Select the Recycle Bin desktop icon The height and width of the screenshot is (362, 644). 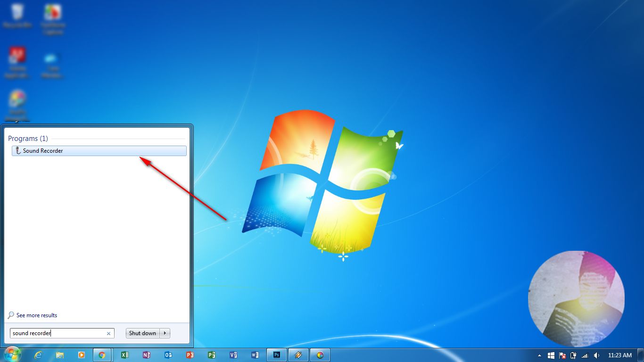point(17,16)
